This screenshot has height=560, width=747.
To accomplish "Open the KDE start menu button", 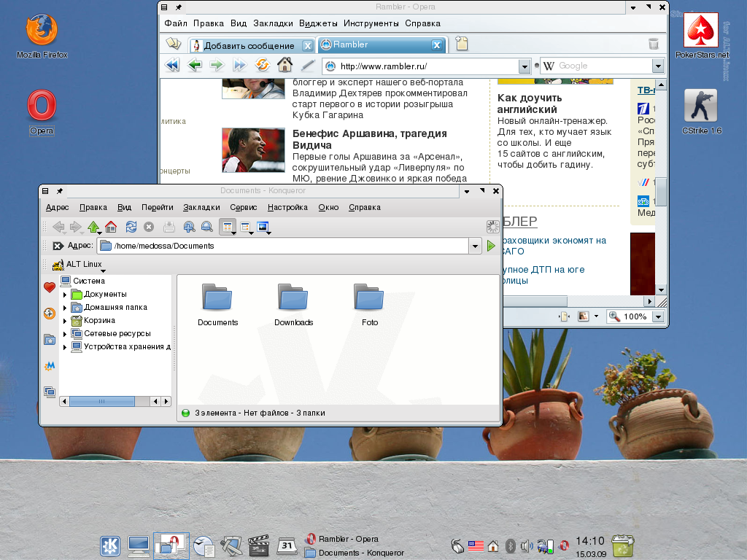I will point(110,545).
